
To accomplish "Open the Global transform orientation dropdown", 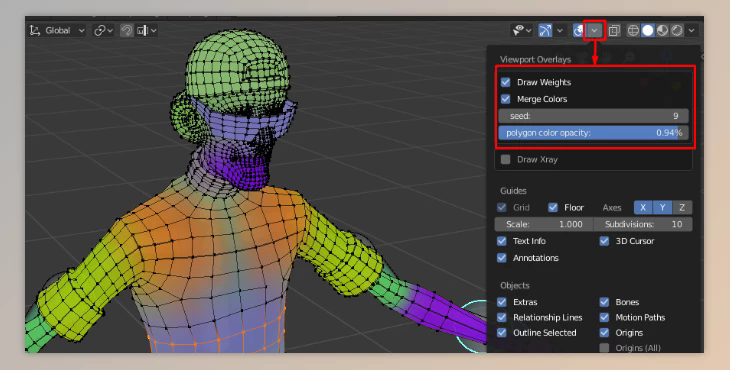I will pos(57,31).
